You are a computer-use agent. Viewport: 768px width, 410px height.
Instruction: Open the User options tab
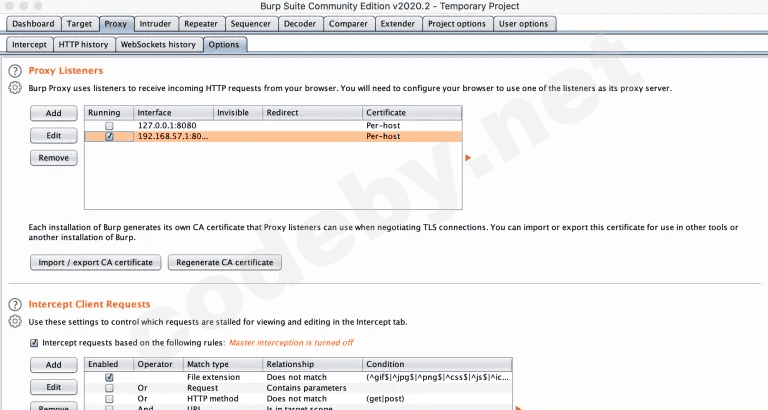[524, 24]
